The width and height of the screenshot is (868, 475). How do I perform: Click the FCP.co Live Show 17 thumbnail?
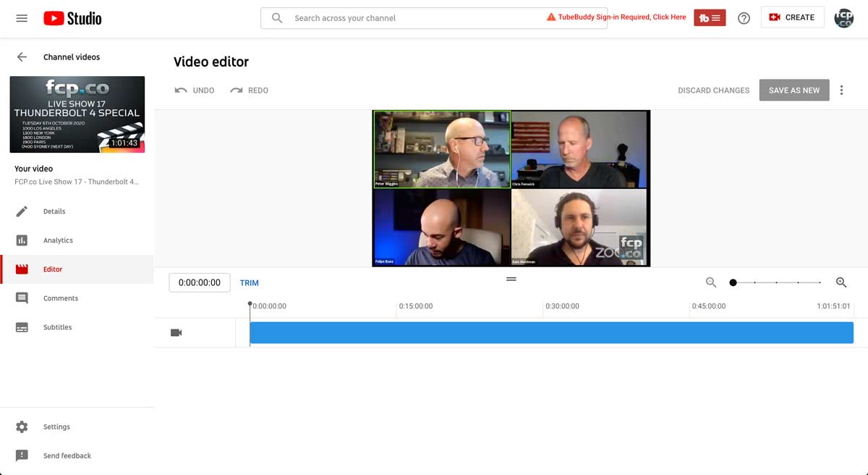point(77,114)
